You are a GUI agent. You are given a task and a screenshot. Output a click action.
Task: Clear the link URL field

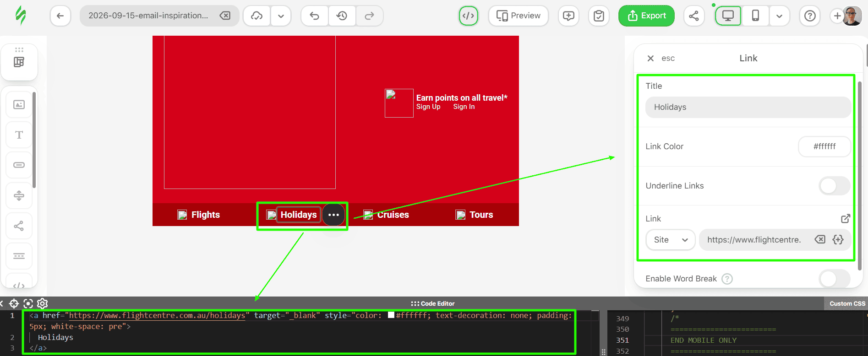(820, 239)
